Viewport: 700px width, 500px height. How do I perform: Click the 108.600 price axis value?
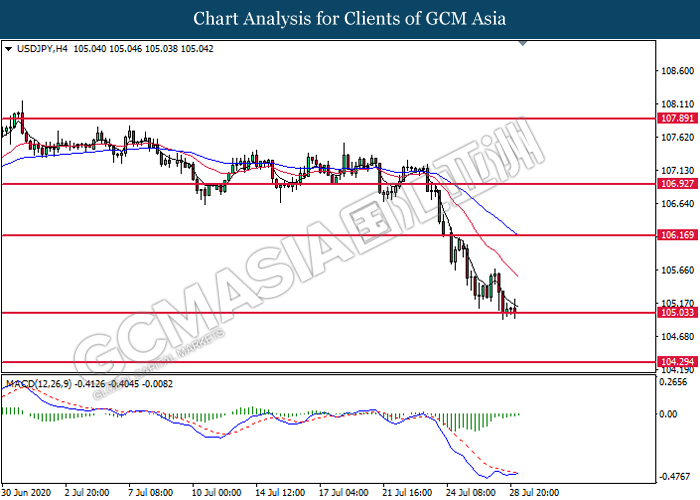677,71
